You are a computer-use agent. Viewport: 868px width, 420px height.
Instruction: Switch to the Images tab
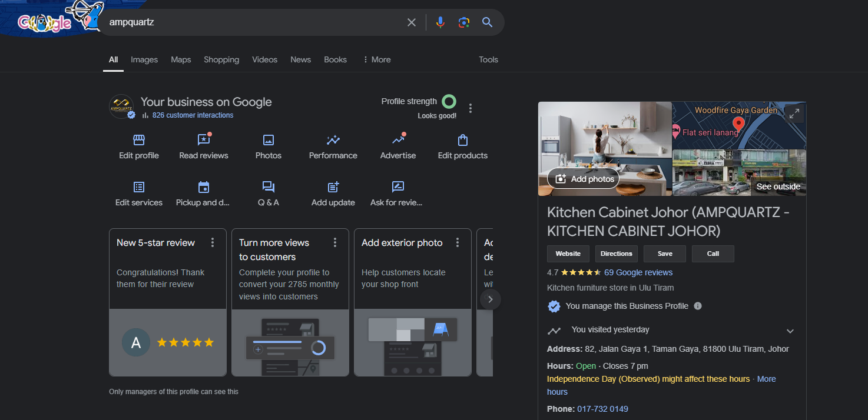144,59
